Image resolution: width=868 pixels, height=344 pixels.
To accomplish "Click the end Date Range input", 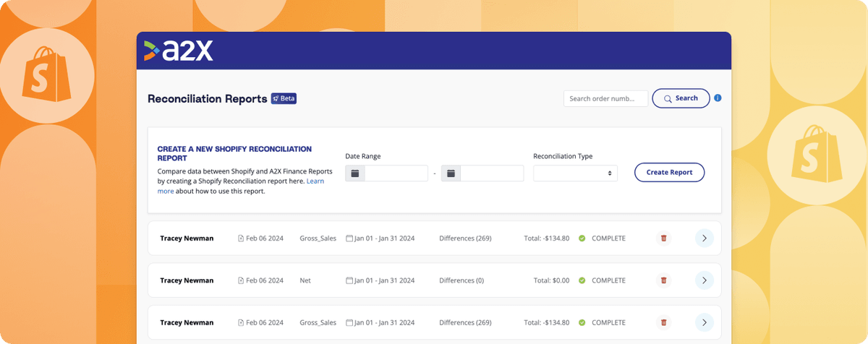I will coord(492,173).
